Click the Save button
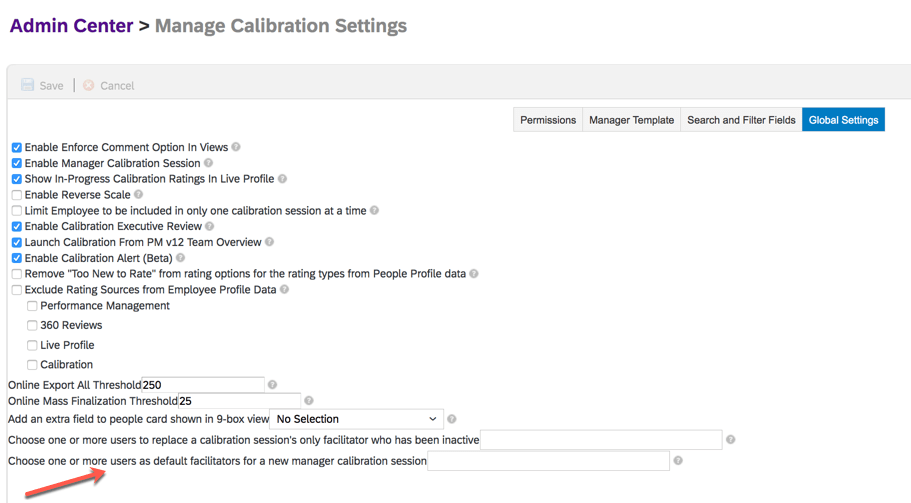 [43, 86]
